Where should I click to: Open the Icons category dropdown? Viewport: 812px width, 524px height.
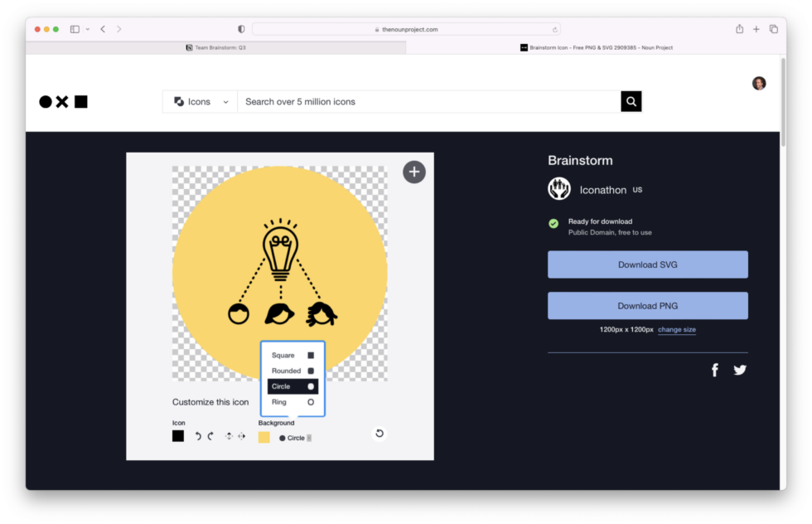point(199,101)
